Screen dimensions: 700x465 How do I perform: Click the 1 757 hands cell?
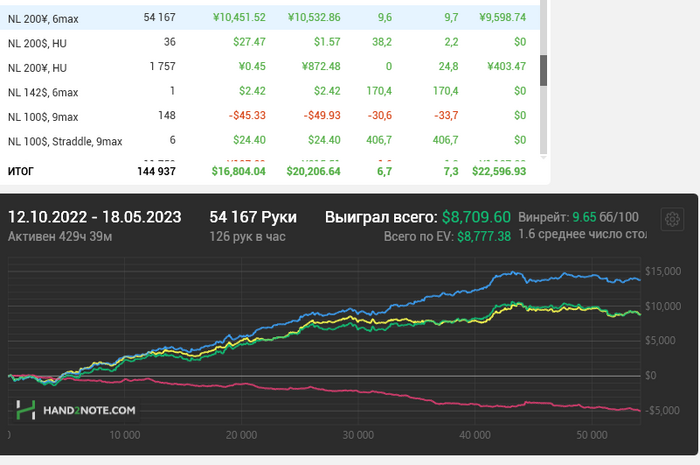pos(162,66)
